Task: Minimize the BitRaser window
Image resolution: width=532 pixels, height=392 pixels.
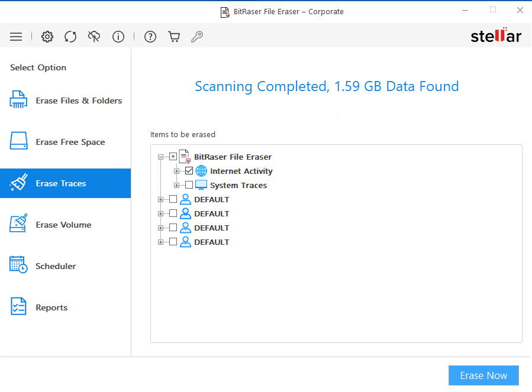Action: pos(465,10)
